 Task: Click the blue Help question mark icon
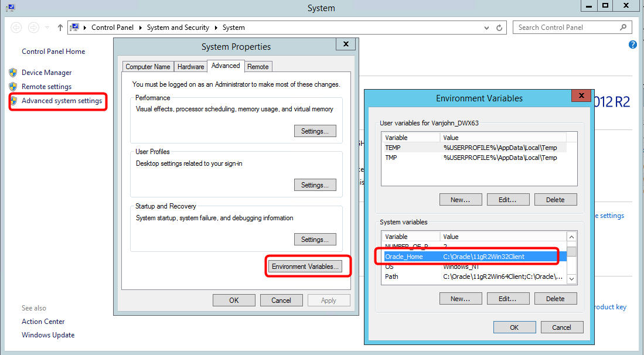click(633, 45)
